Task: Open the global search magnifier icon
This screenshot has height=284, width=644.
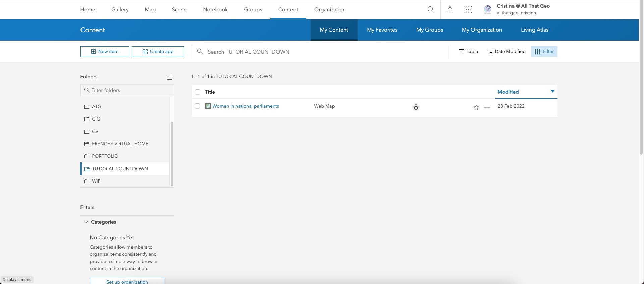Action: point(431,10)
